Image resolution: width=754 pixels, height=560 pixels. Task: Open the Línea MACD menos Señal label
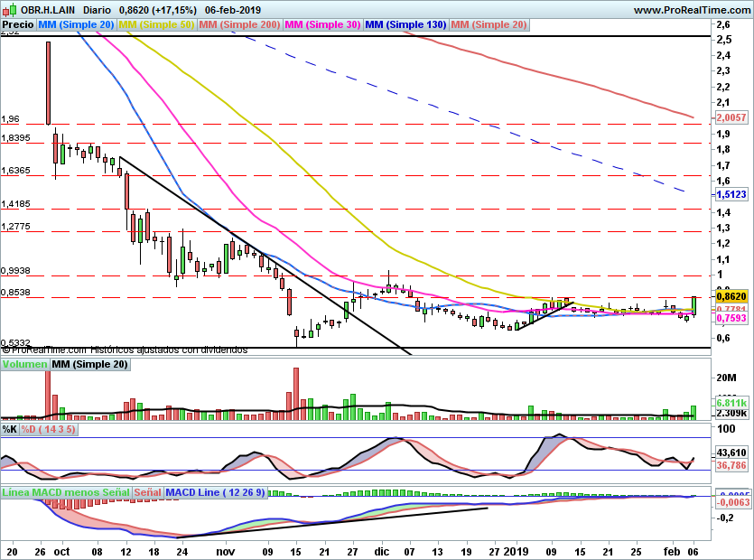pyautogui.click(x=65, y=493)
